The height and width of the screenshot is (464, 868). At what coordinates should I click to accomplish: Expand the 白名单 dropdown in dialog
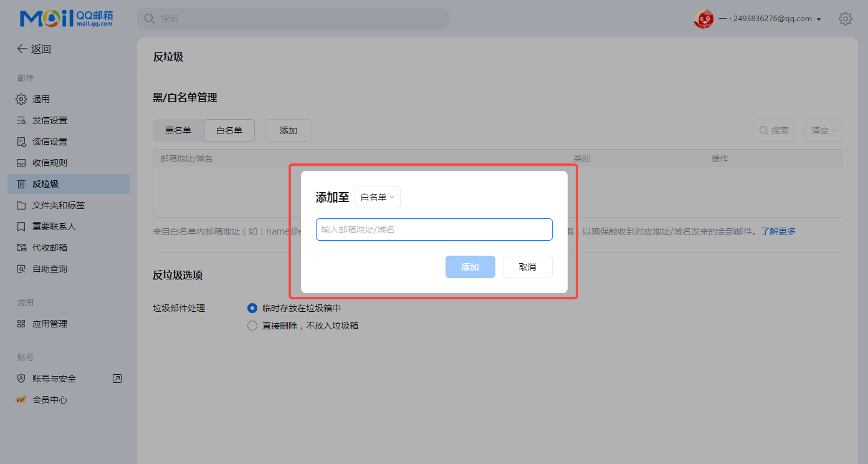[378, 197]
